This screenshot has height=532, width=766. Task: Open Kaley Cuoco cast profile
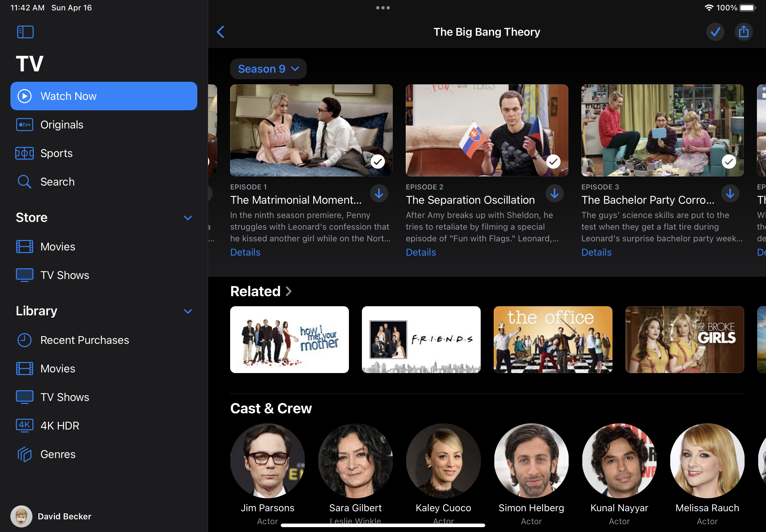pyautogui.click(x=443, y=461)
